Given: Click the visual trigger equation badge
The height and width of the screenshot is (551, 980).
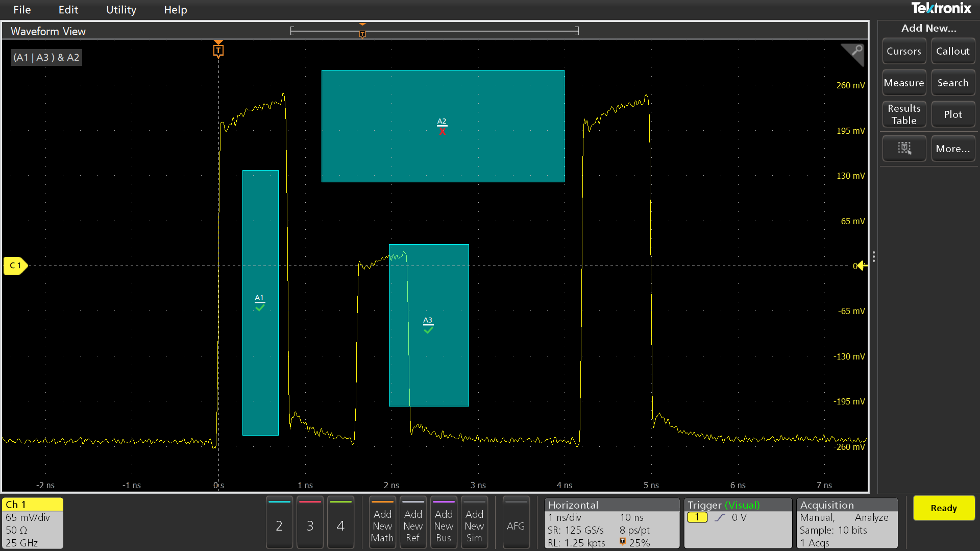Looking at the screenshot, I should (46, 57).
